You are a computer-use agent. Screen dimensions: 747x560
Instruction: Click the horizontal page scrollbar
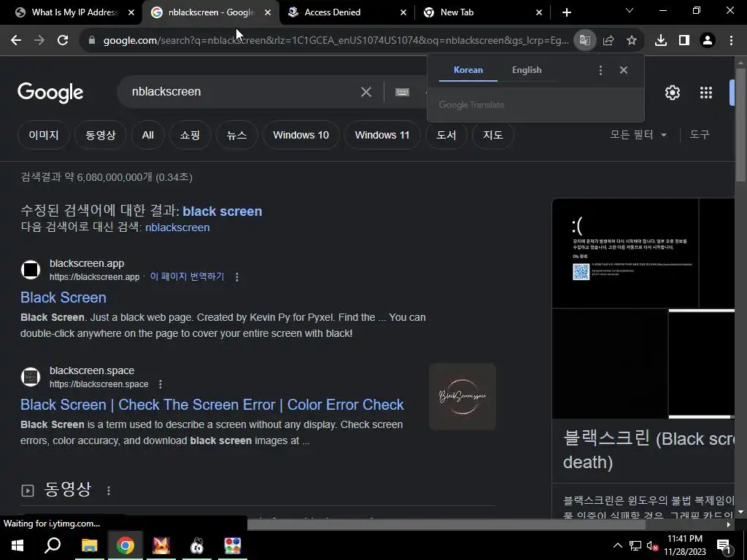446,524
